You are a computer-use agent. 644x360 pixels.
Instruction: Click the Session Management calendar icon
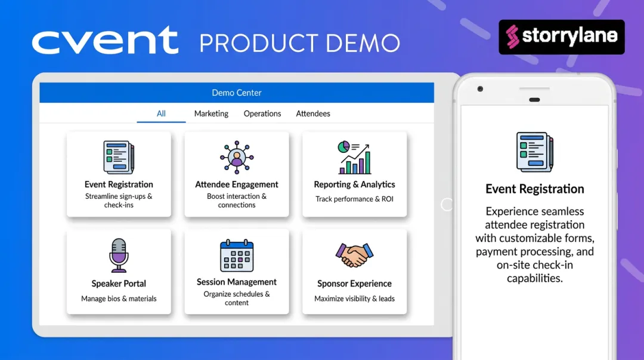click(x=237, y=255)
